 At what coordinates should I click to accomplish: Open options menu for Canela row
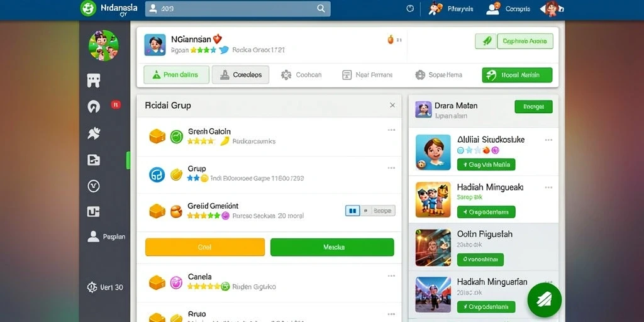point(391,276)
